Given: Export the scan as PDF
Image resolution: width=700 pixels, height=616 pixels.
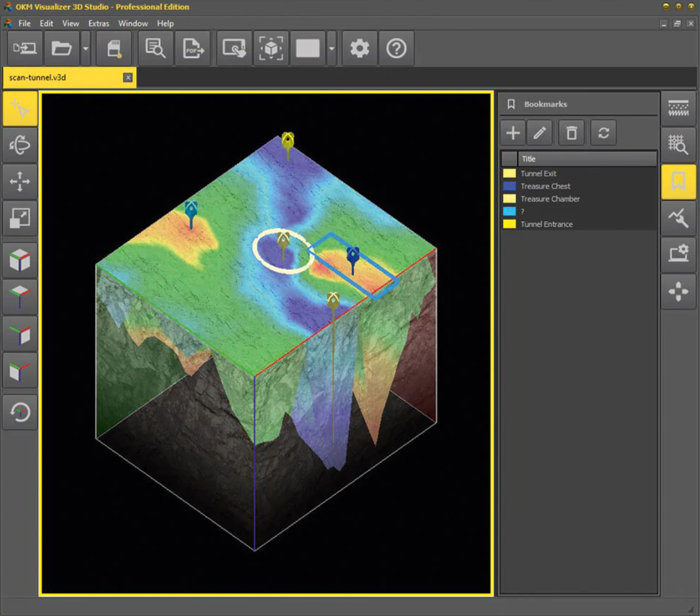Looking at the screenshot, I should (x=193, y=48).
